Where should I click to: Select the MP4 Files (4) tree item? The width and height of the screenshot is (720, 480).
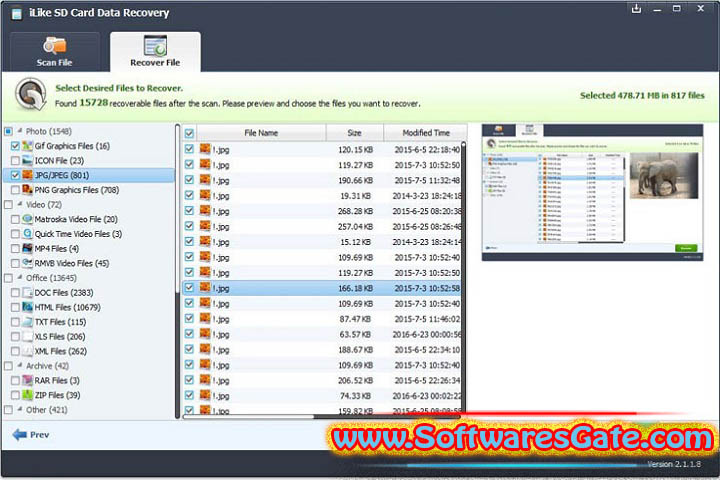(56, 248)
